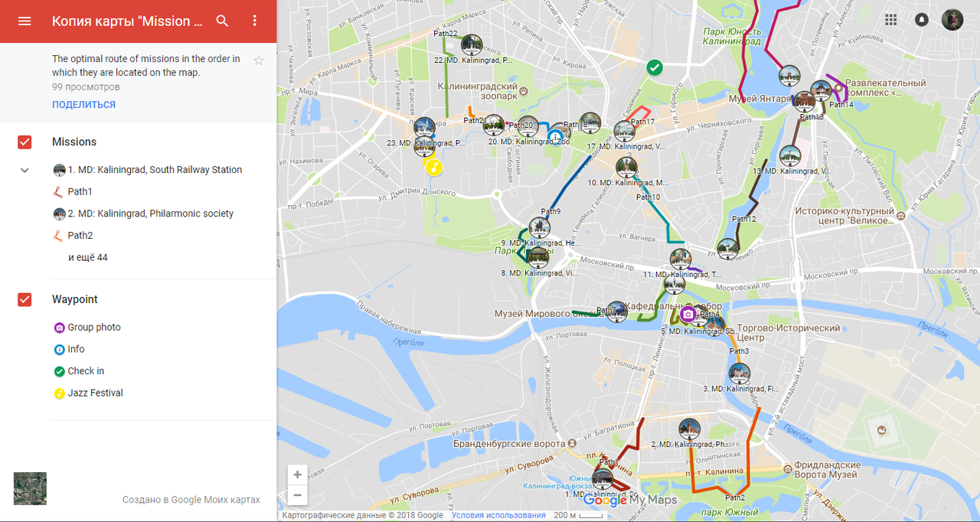
Task: Select "1. MD: Kaliningrad, South Railway Station"
Action: 155,170
